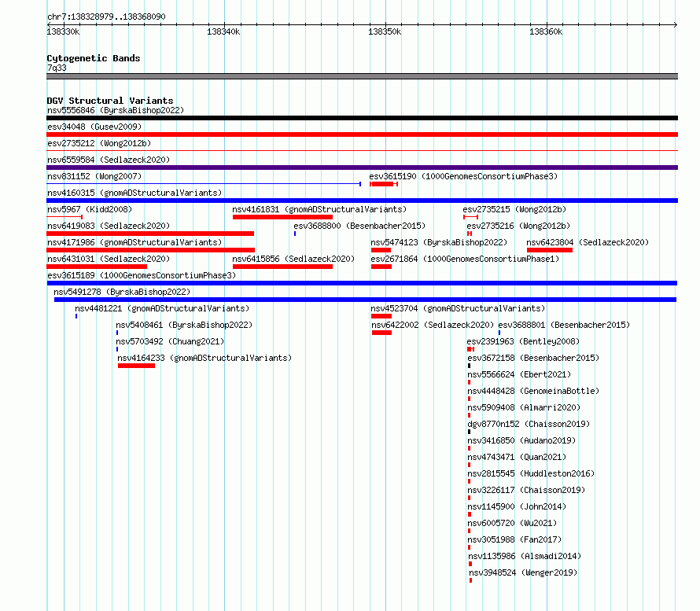
Task: Open nsv5474123 (ByrskaBishop2022) label
Action: point(439,242)
